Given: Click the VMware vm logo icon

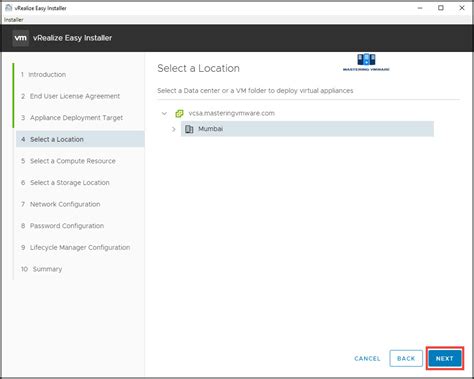Looking at the screenshot, I should click(20, 38).
